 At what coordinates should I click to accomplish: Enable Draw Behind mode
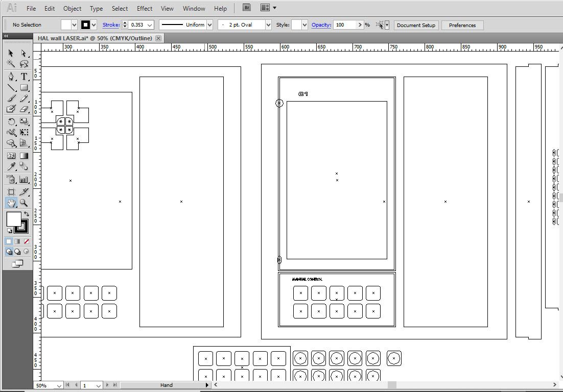(17, 252)
